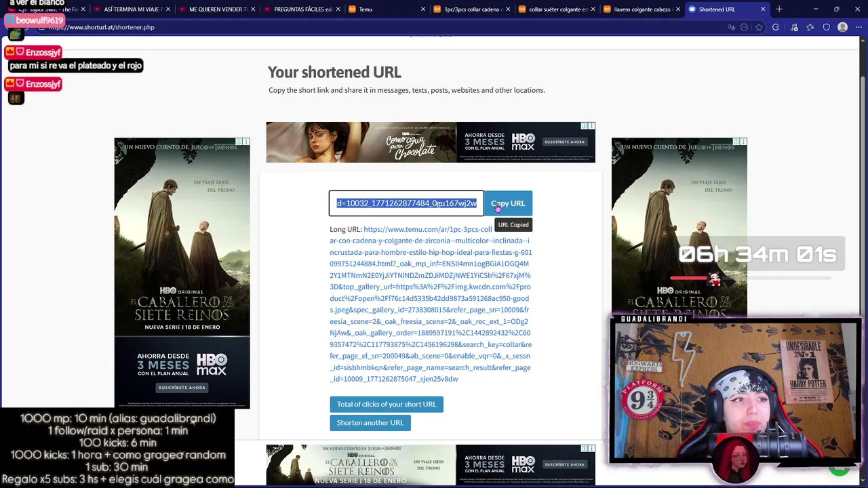Image resolution: width=868 pixels, height=488 pixels.
Task: Close the Temu tab
Action: pos(423,9)
